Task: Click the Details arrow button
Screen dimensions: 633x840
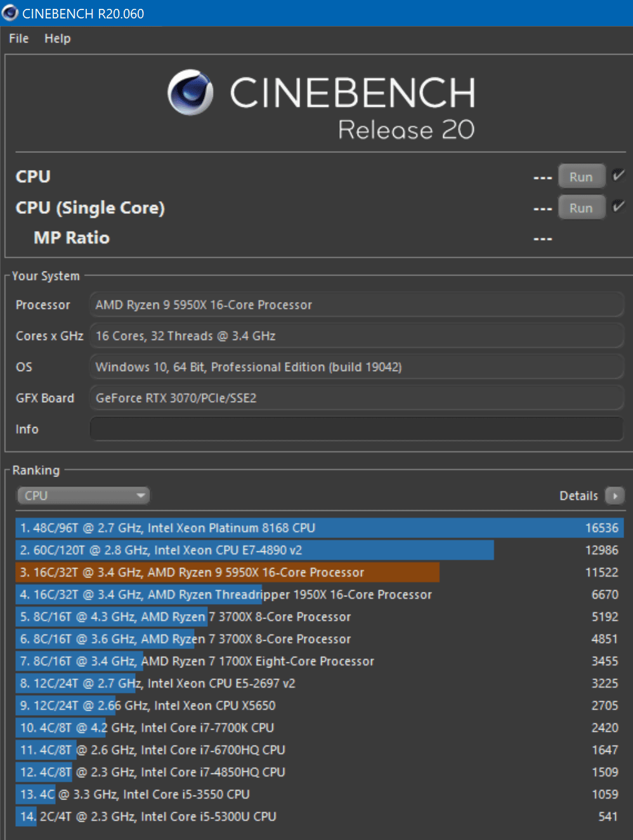Action: [x=615, y=495]
